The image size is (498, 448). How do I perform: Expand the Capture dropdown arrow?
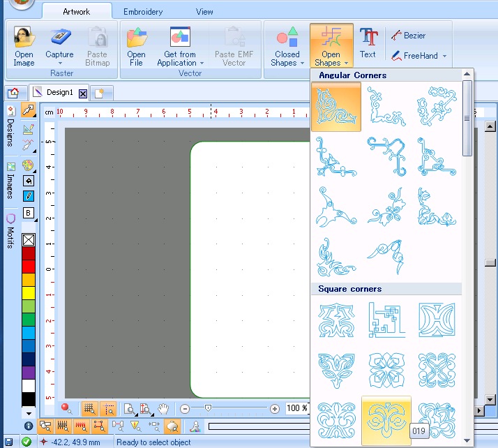click(x=60, y=64)
